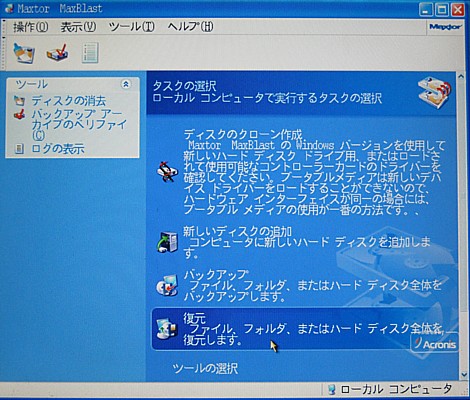Click the backup task icon
The width and height of the screenshot is (470, 400).
(x=168, y=285)
